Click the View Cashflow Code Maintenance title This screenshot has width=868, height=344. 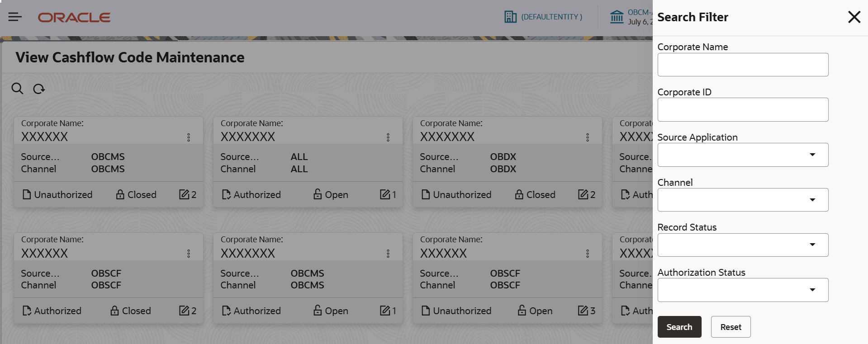(x=130, y=57)
